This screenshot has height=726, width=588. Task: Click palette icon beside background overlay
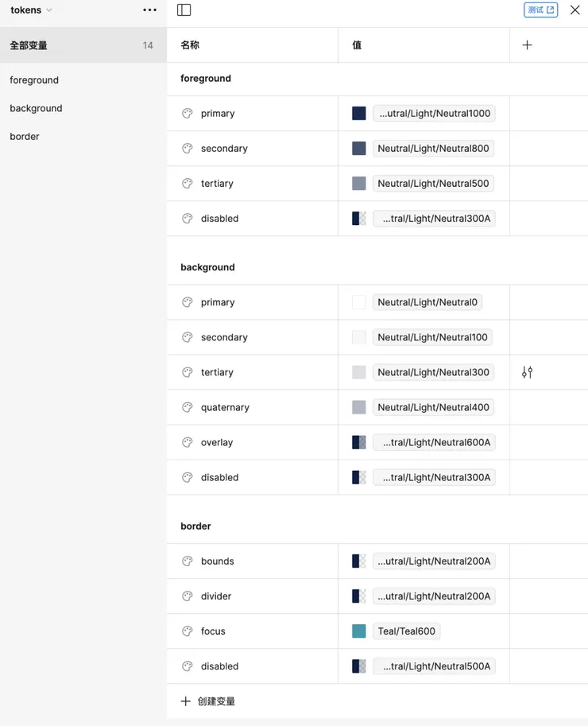click(188, 442)
